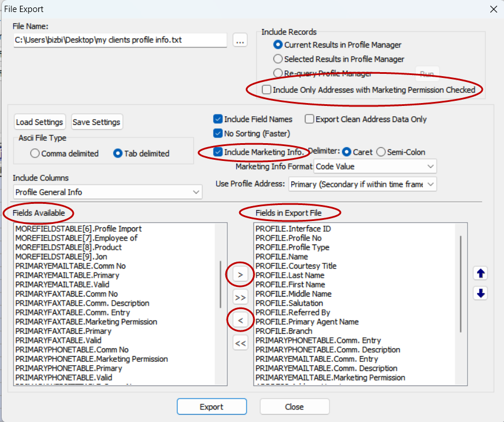Enable Include Only Addresses with Marketing Permission
The width and height of the screenshot is (504, 422).
[x=267, y=90]
